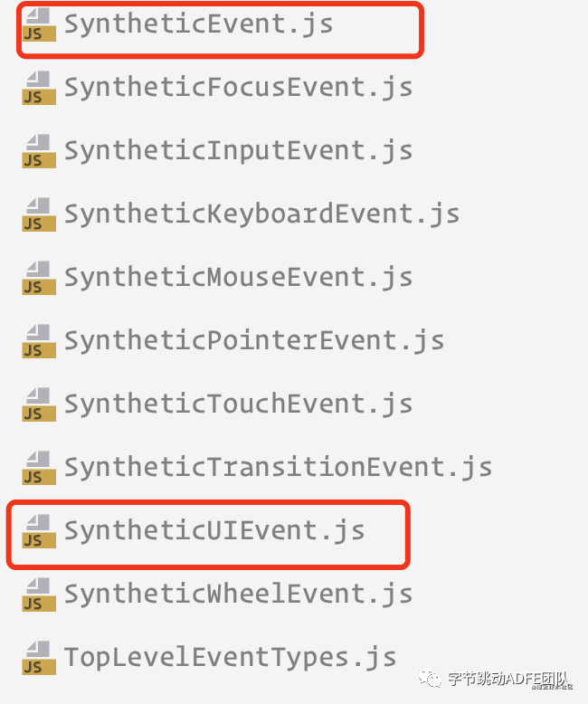The image size is (588, 704).
Task: Open SyntheticPointerEvent.js from the list
Action: [254, 341]
